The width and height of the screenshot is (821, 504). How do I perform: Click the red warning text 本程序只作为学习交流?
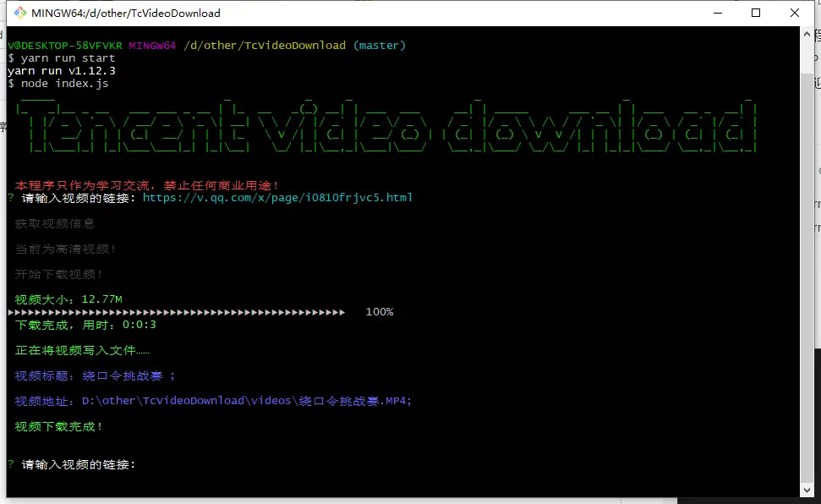pyautogui.click(x=146, y=185)
